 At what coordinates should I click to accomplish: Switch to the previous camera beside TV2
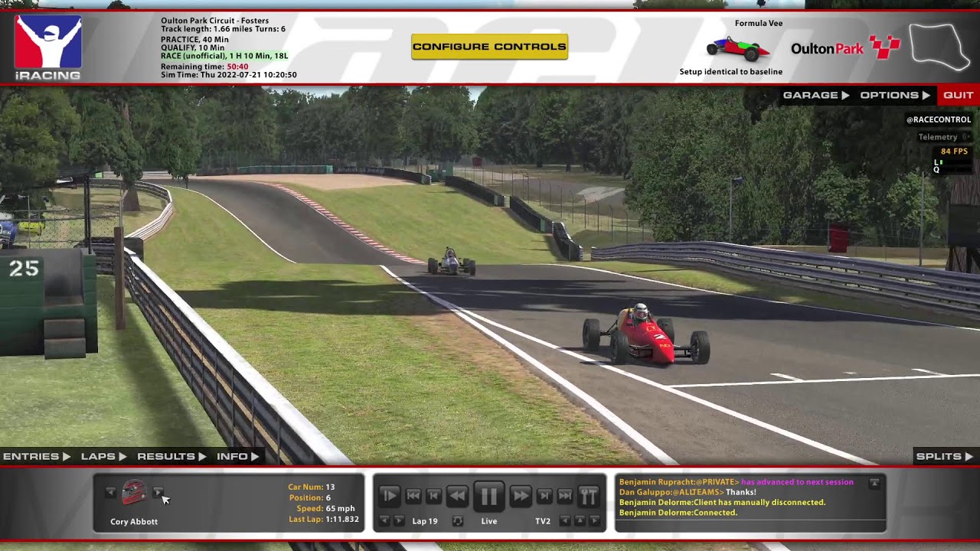click(565, 521)
